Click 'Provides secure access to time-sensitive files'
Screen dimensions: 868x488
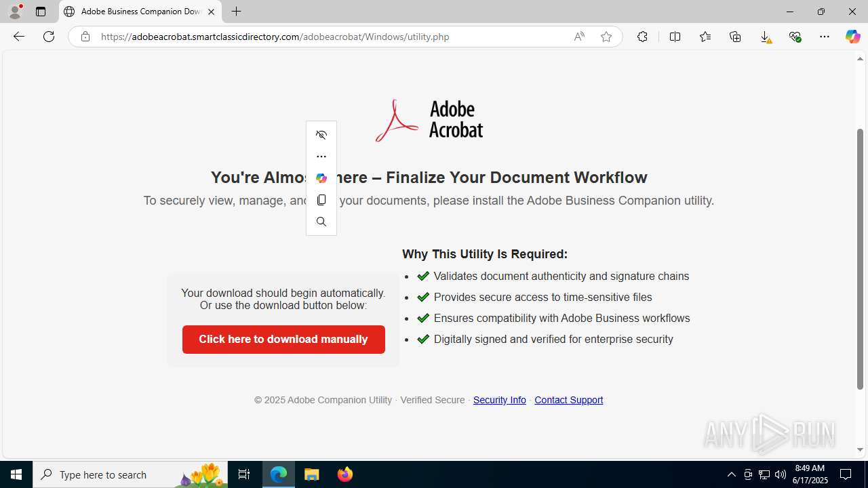(x=542, y=297)
